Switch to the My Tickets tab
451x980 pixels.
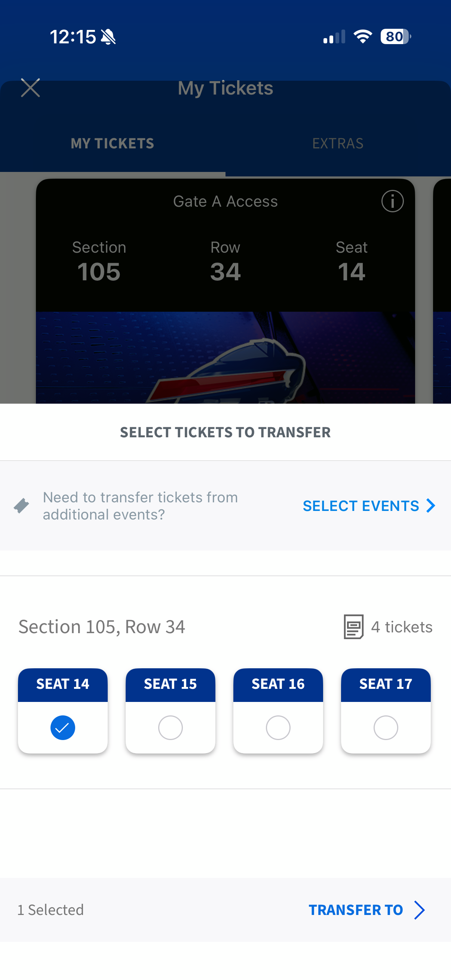[x=113, y=144]
